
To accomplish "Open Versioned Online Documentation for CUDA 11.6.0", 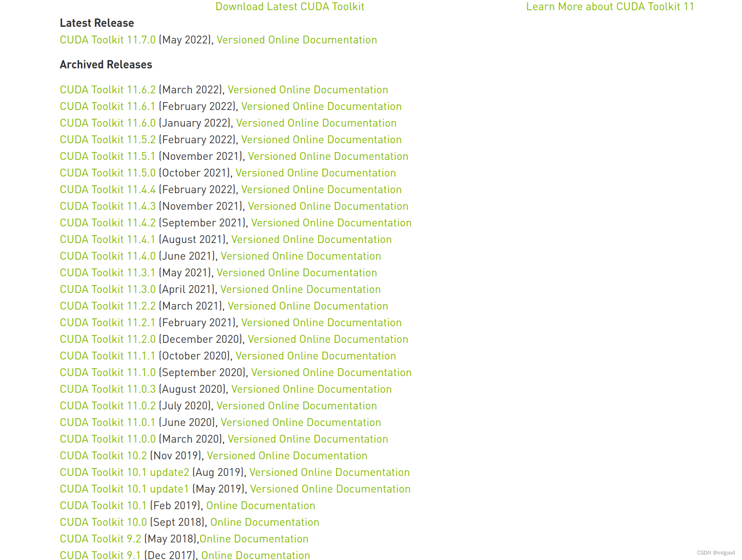I will click(316, 123).
